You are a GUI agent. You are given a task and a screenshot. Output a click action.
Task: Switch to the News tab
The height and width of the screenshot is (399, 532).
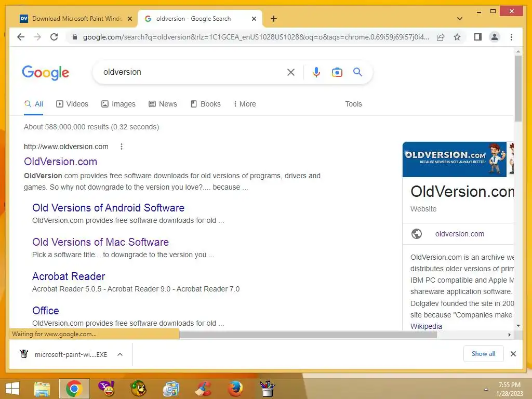click(x=163, y=104)
